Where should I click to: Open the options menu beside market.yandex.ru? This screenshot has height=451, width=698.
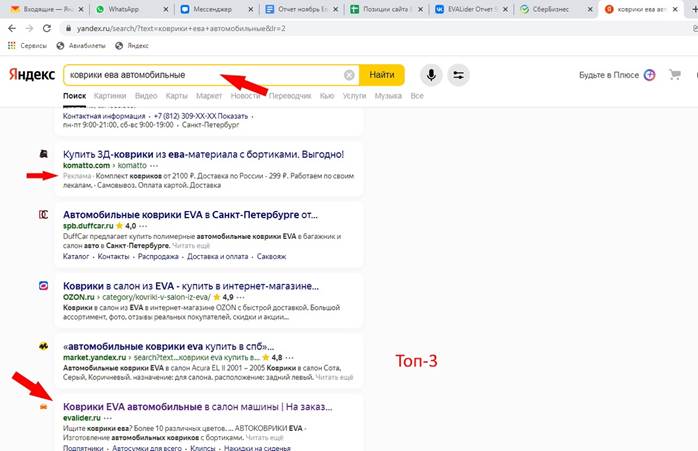tap(289, 358)
